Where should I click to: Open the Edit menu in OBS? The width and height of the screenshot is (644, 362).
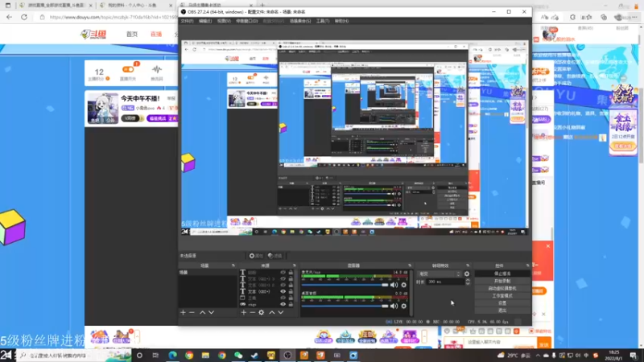point(205,21)
